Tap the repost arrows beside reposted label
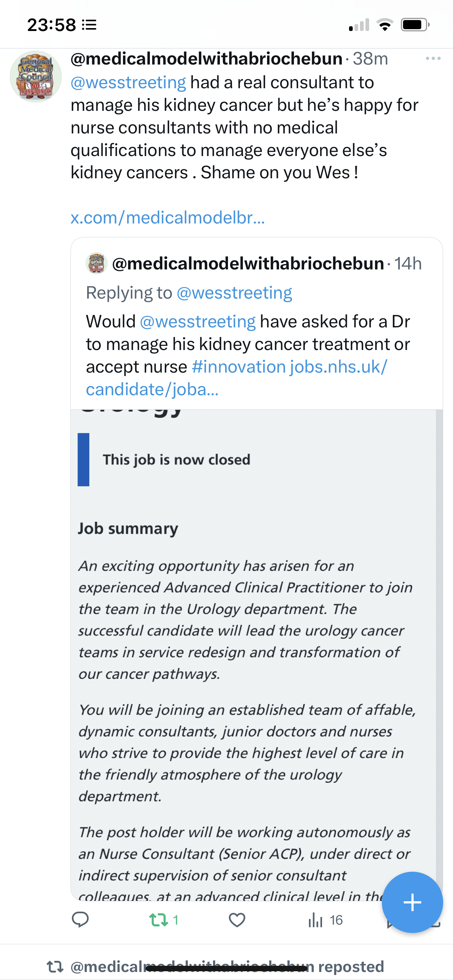 (55, 966)
